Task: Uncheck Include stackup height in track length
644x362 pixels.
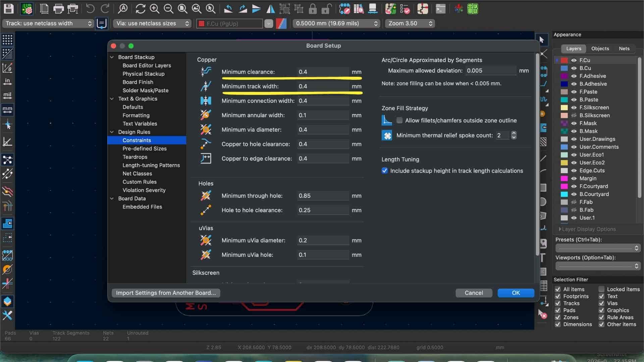Action: [x=385, y=171]
